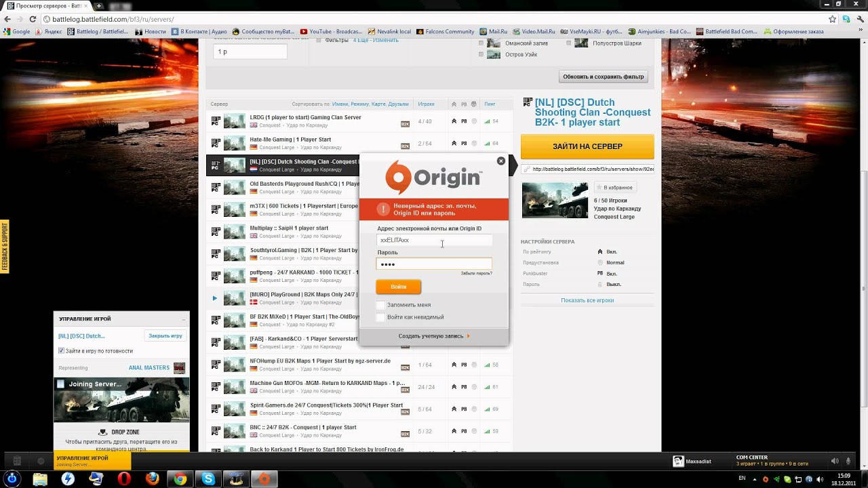Switch to Origin in the taskbar
The width and height of the screenshot is (868, 488).
tap(264, 479)
